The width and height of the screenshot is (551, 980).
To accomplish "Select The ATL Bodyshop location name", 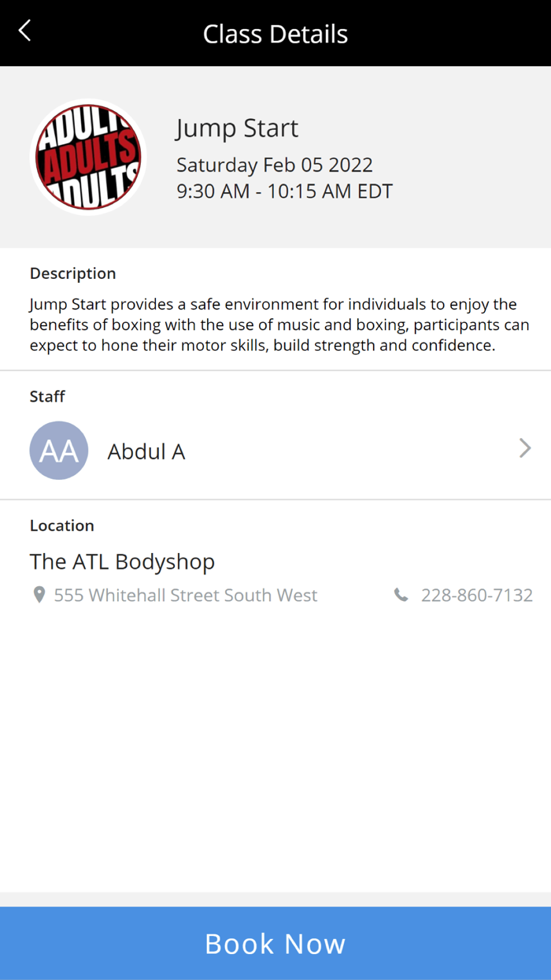I will pyautogui.click(x=122, y=561).
